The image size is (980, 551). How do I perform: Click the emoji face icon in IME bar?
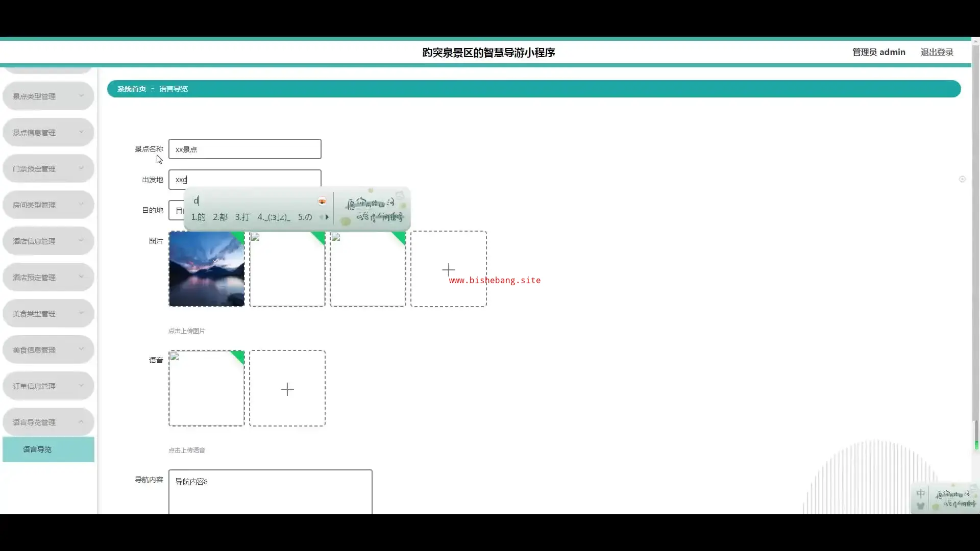click(322, 201)
